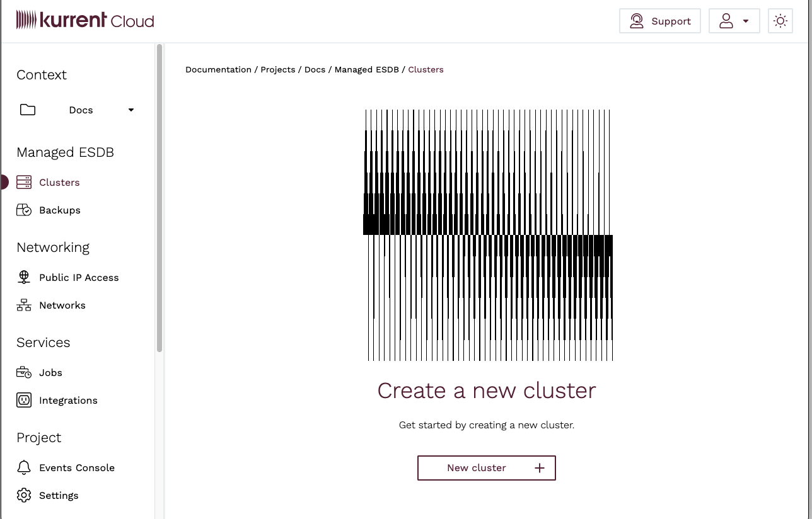Click the Docs folder icon in Context

[x=28, y=110]
